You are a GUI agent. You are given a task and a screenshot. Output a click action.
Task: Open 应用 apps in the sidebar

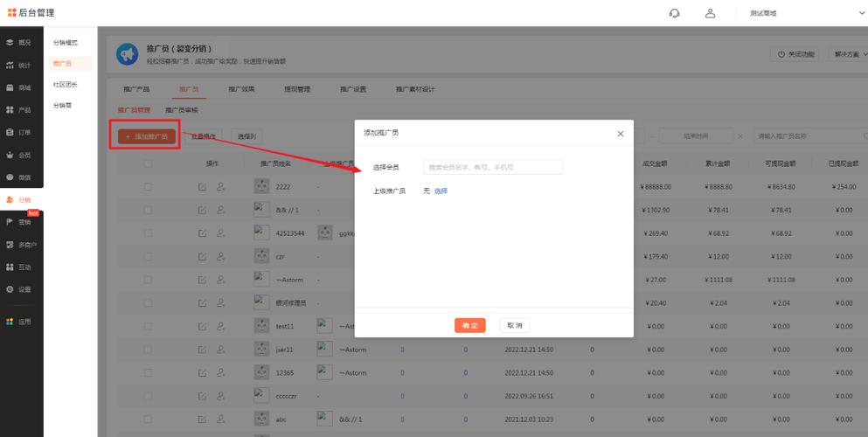point(19,322)
